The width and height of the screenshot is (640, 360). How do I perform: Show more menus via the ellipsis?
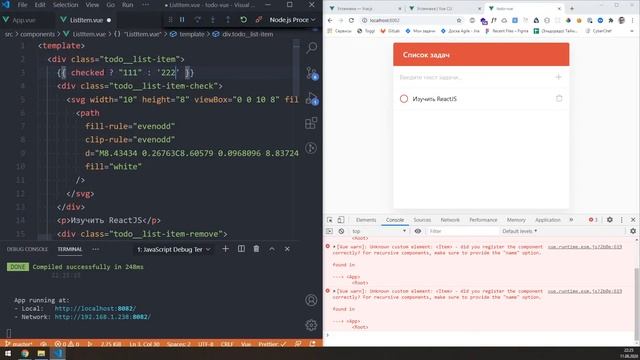coord(146,5)
